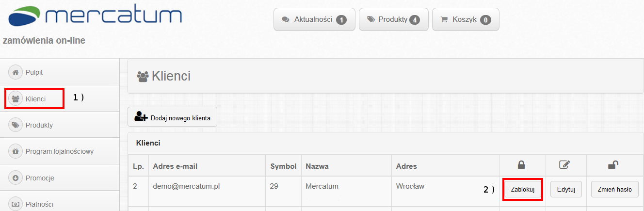Click the locked padlock column header icon

point(521,165)
